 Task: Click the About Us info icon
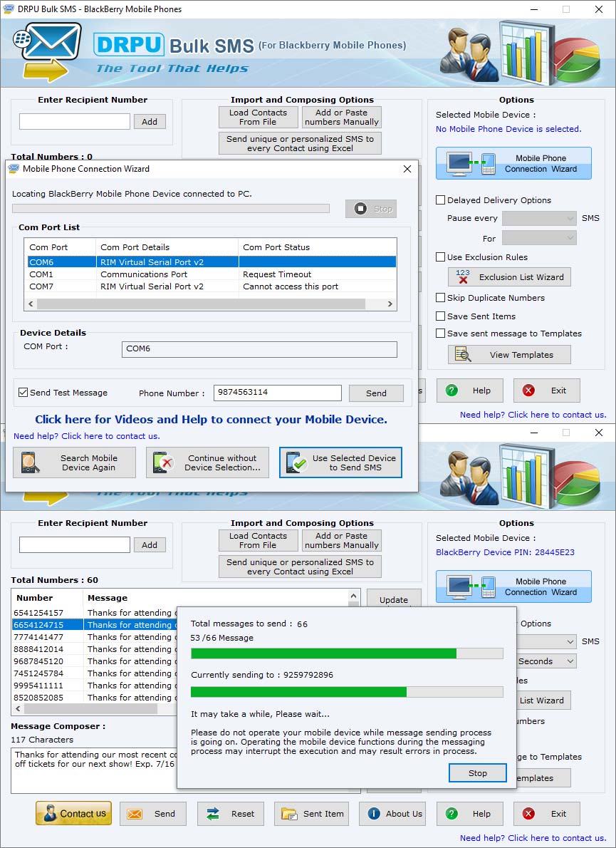point(376,814)
